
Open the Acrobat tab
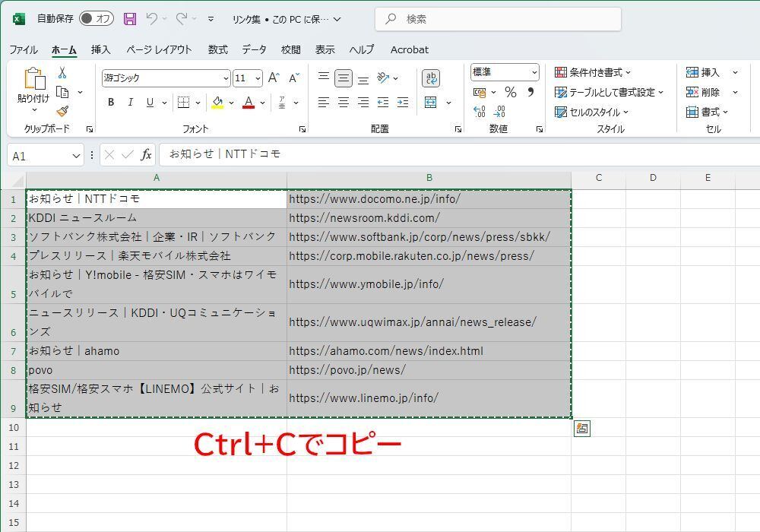tap(410, 49)
